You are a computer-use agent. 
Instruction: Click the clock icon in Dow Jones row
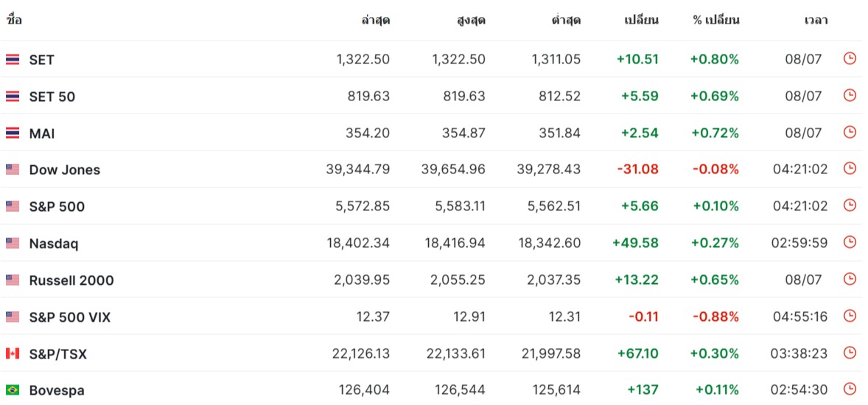[x=850, y=168]
